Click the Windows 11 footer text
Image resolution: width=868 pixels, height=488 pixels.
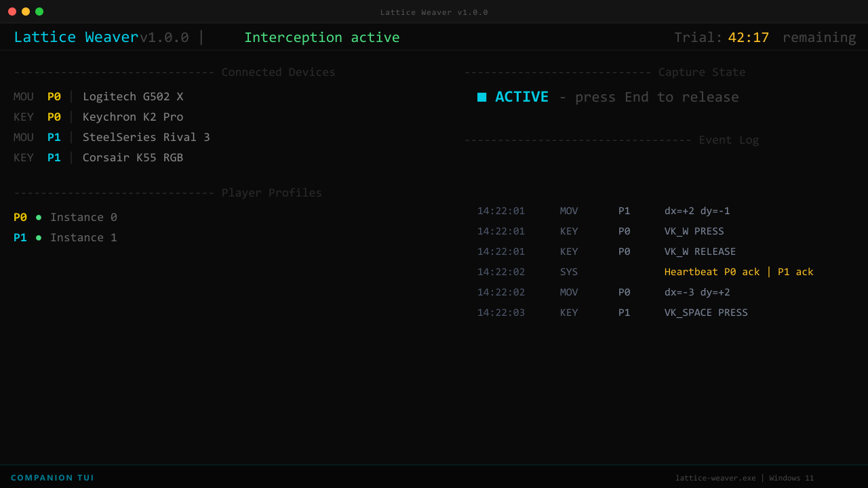click(791, 478)
